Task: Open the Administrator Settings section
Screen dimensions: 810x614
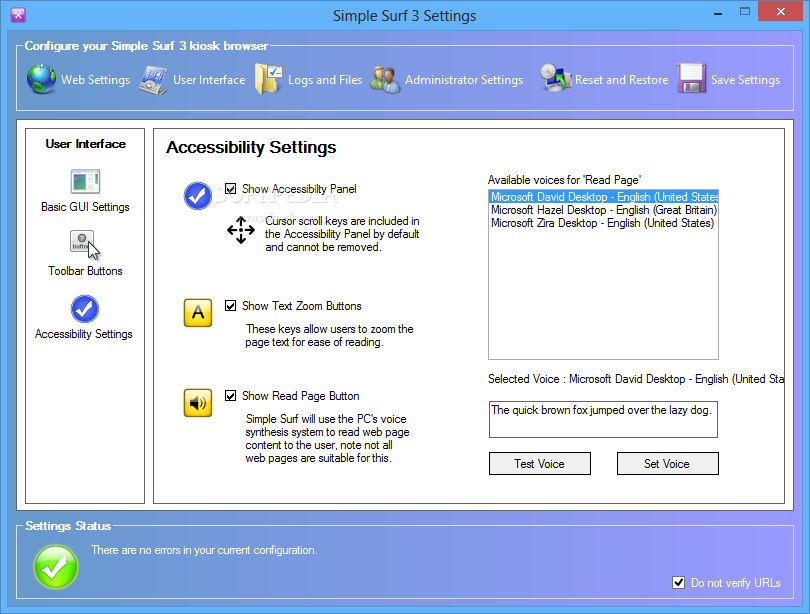Action: pos(464,80)
